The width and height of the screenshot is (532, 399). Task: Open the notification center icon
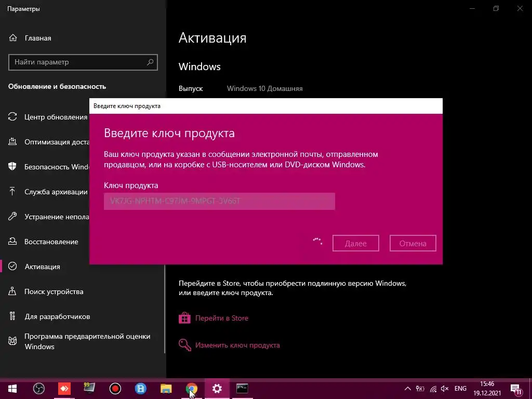516,389
